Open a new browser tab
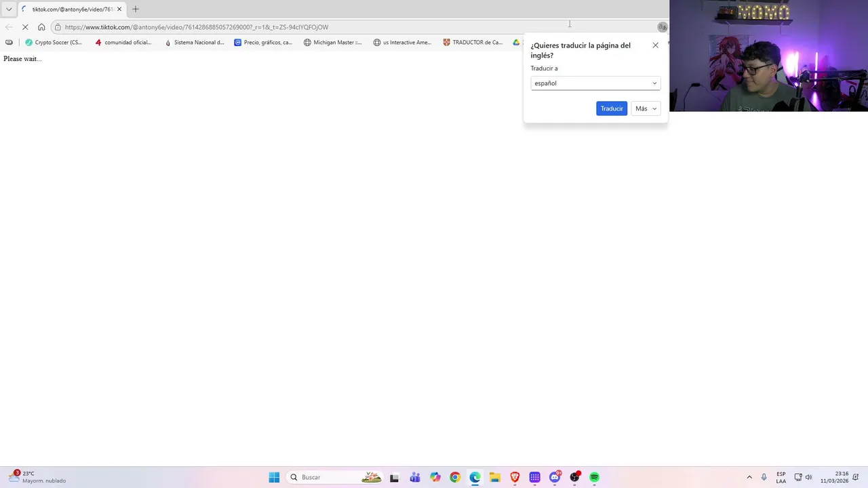The height and width of the screenshot is (488, 868). 136,9
